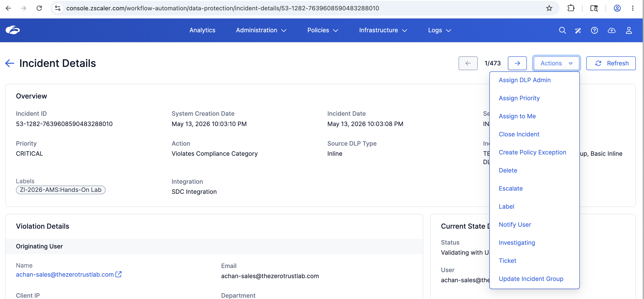The width and height of the screenshot is (644, 299).
Task: Open the browser extensions puzzle icon
Action: point(571,8)
